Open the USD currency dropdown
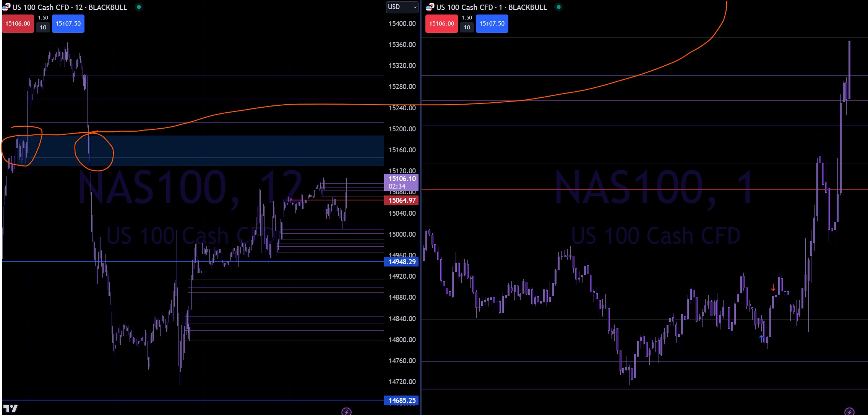 pyautogui.click(x=402, y=7)
